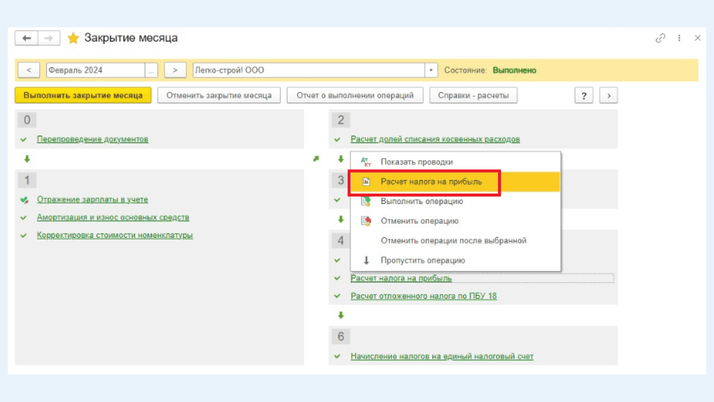Image resolution: width=714 pixels, height=402 pixels.
Task: Click the Пропустить операцию down-arrow icon
Action: 366,260
